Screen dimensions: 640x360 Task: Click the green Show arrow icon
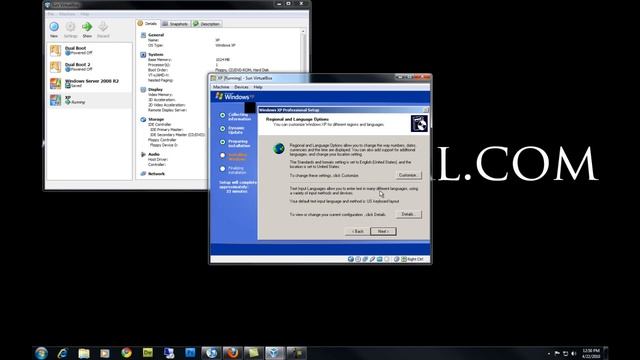pos(87,27)
